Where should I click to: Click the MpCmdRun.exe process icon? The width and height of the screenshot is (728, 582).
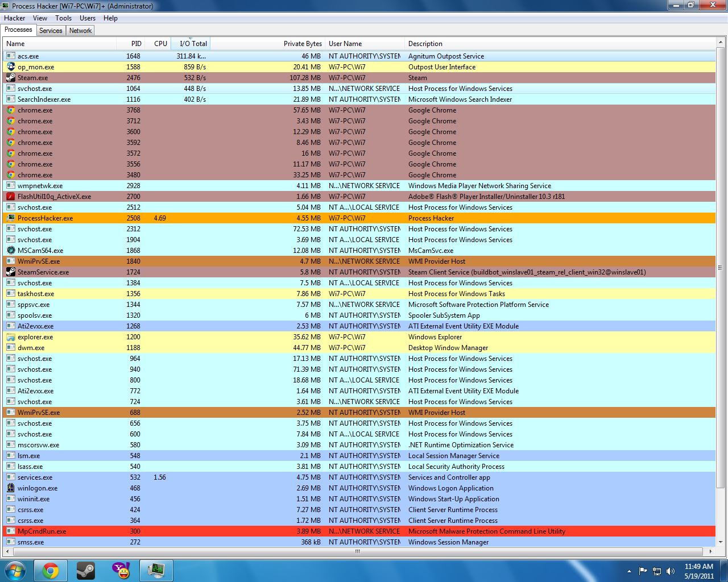[11, 531]
